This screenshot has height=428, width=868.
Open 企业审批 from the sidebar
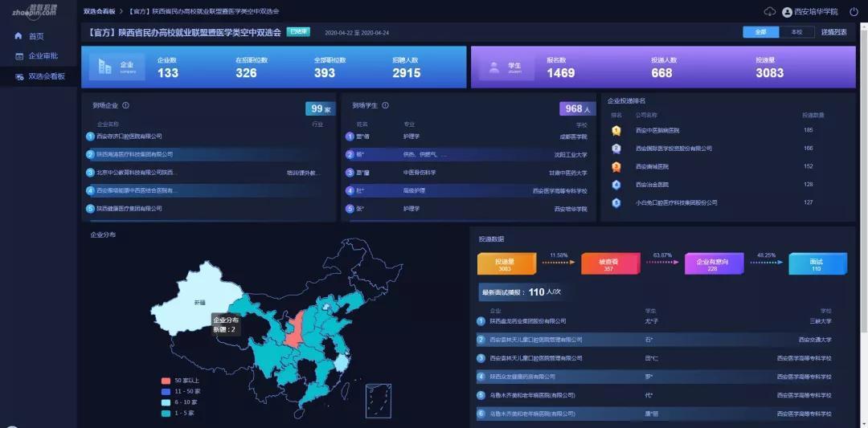coord(43,56)
